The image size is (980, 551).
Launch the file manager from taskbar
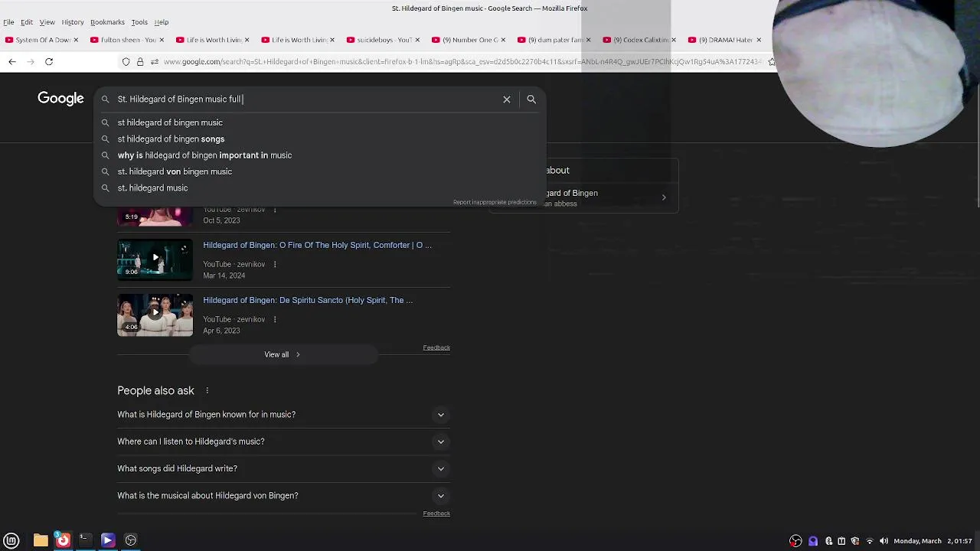(41, 540)
